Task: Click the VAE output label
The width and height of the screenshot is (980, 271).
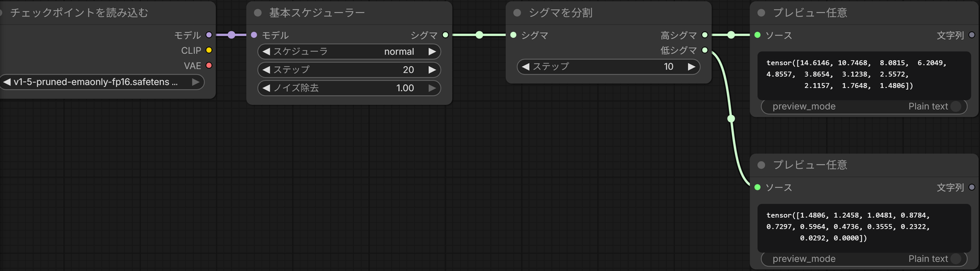Action: pos(192,66)
